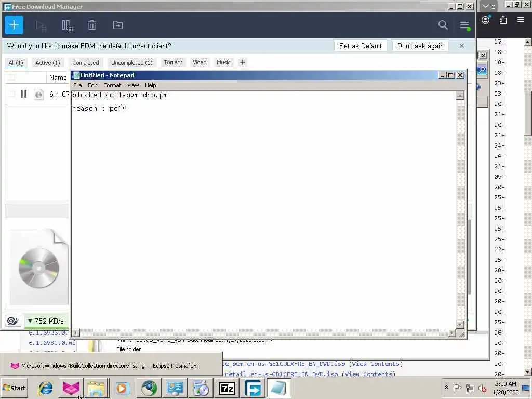The height and width of the screenshot is (399, 532).
Task: Switch to Notepad taskbar button
Action: [278, 388]
